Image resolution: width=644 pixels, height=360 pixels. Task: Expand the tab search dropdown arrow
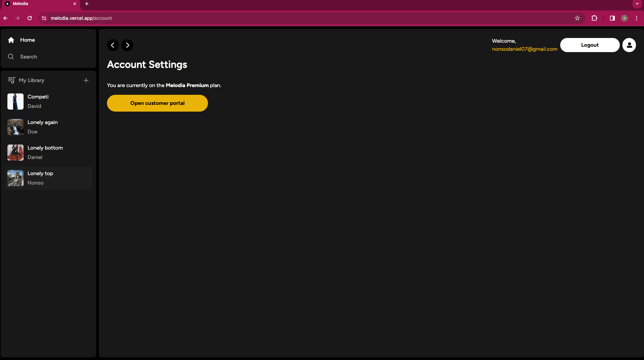point(637,4)
